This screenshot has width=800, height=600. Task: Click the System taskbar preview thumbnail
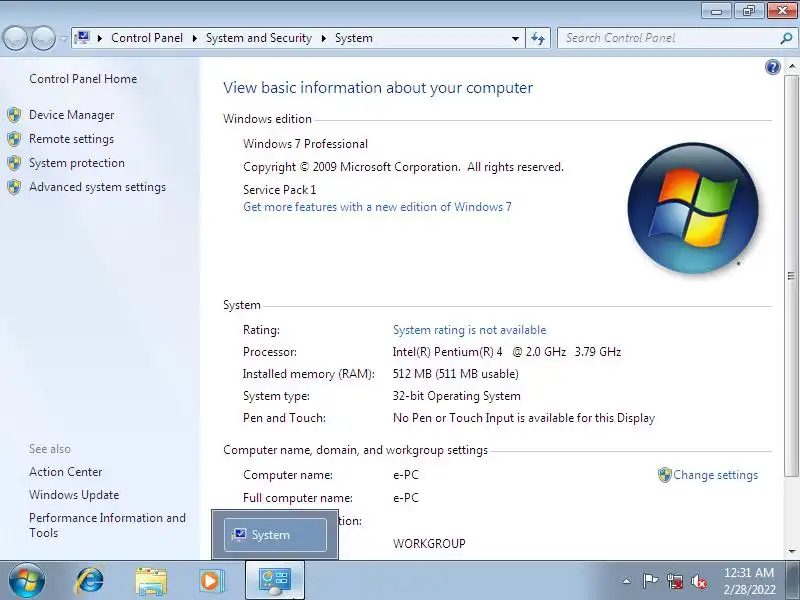[275, 535]
